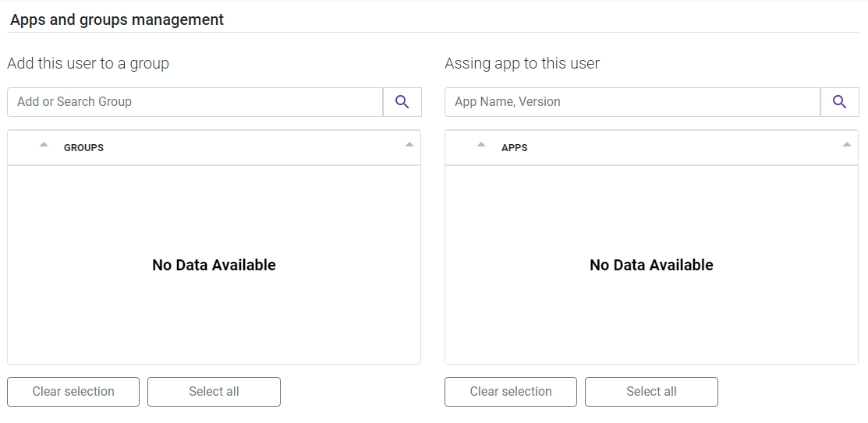Toggle sort arrow before the GROUPS label
The image size is (868, 423).
(x=44, y=145)
